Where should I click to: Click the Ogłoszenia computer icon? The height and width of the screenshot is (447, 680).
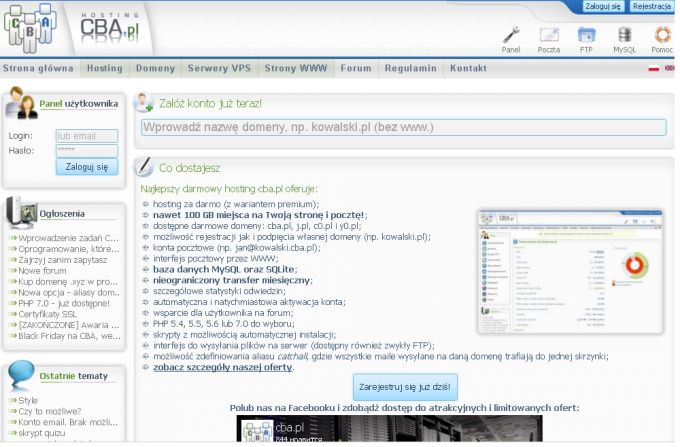[x=21, y=212]
